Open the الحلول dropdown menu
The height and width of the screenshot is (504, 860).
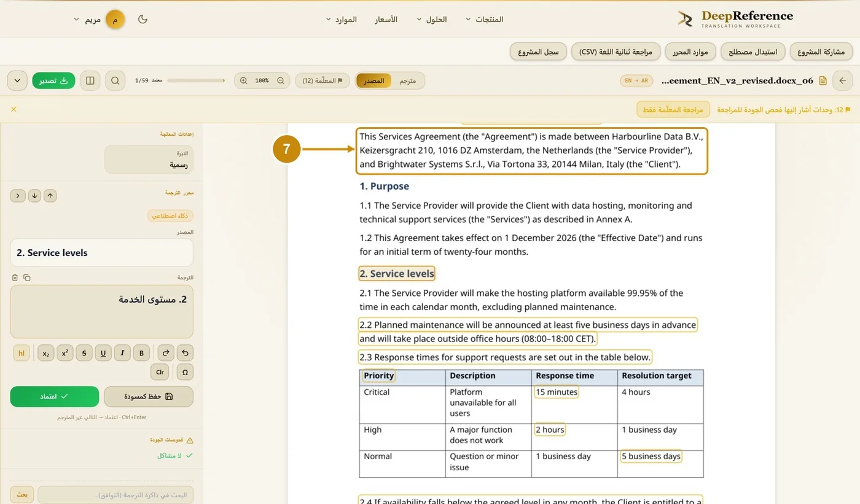click(432, 20)
